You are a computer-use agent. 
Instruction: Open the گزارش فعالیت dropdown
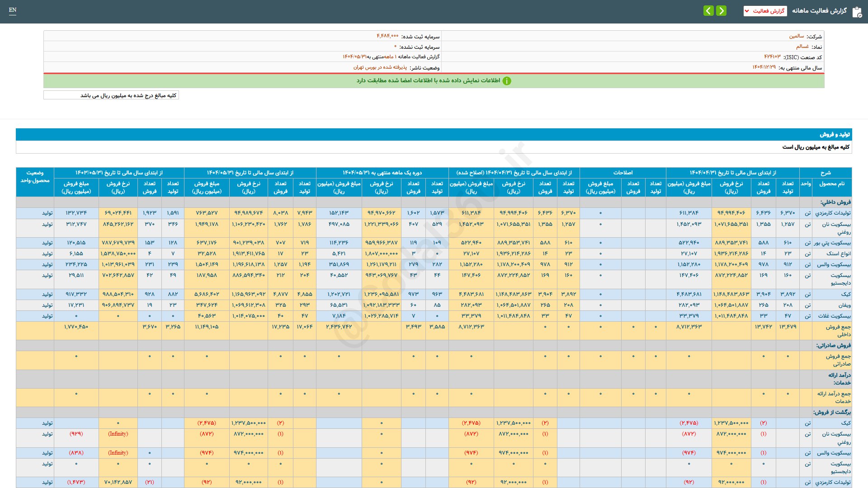tap(765, 11)
